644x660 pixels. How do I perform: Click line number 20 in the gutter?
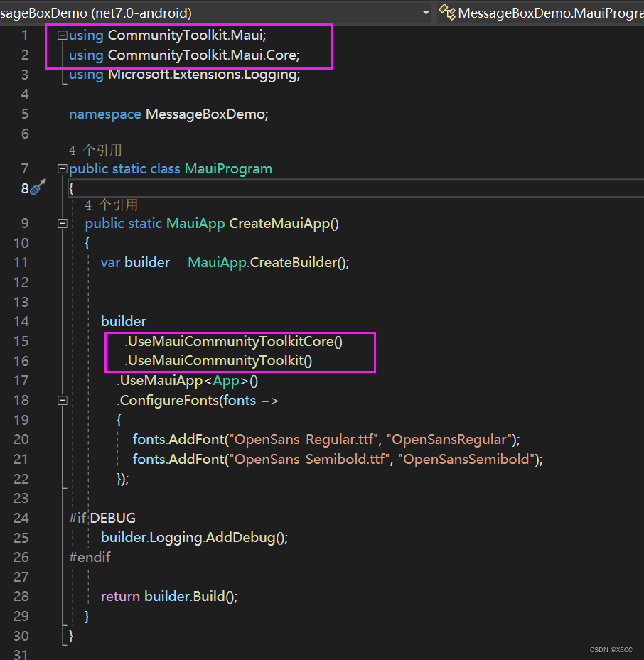pyautogui.click(x=21, y=440)
